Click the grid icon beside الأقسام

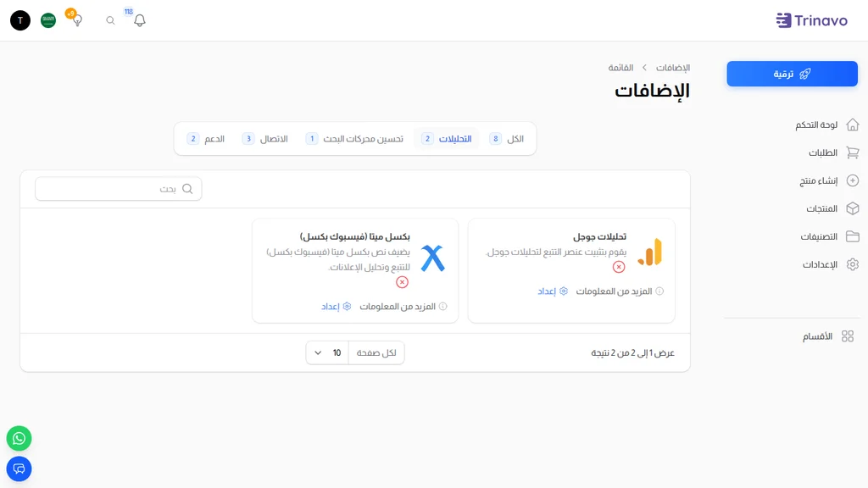pyautogui.click(x=848, y=336)
